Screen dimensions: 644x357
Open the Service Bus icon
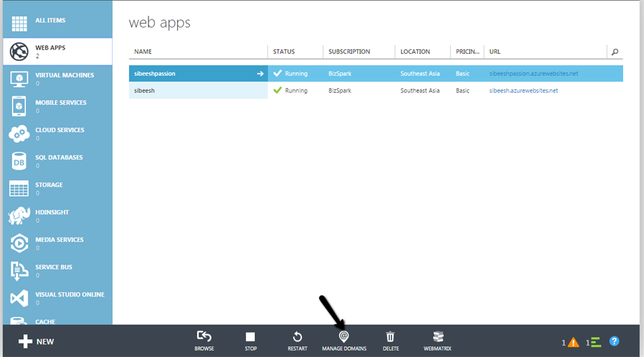tap(19, 271)
